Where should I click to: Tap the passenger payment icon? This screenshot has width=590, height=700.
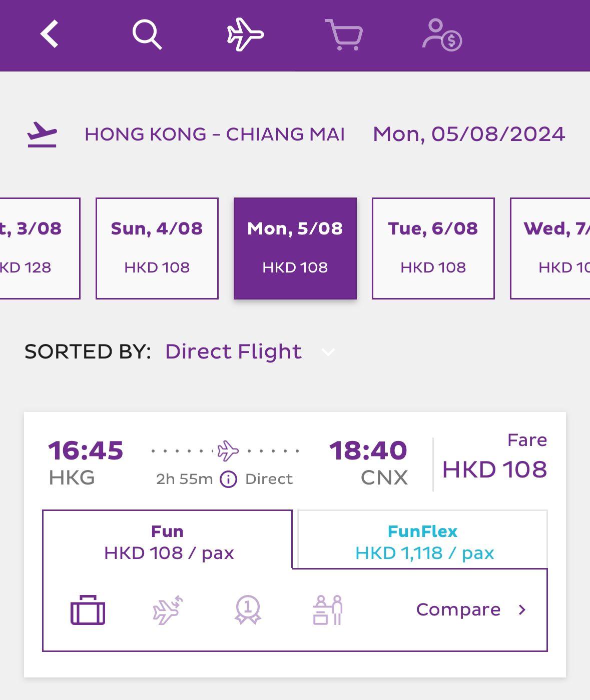point(442,35)
